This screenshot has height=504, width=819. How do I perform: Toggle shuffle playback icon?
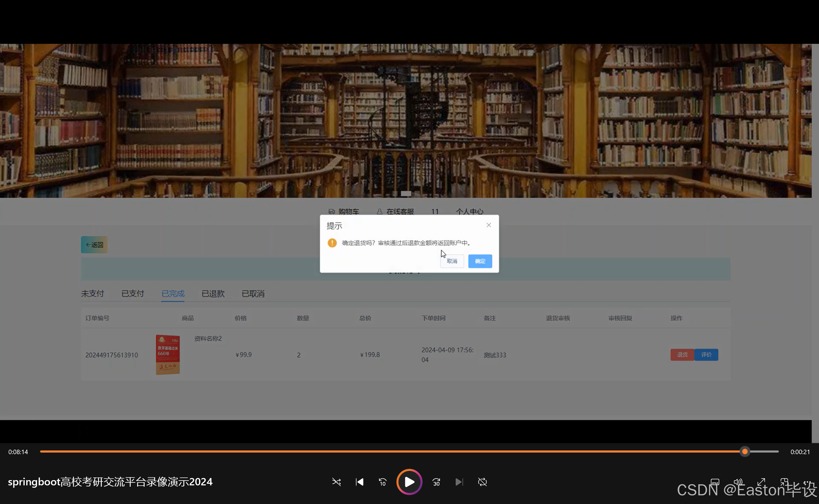pyautogui.click(x=336, y=482)
